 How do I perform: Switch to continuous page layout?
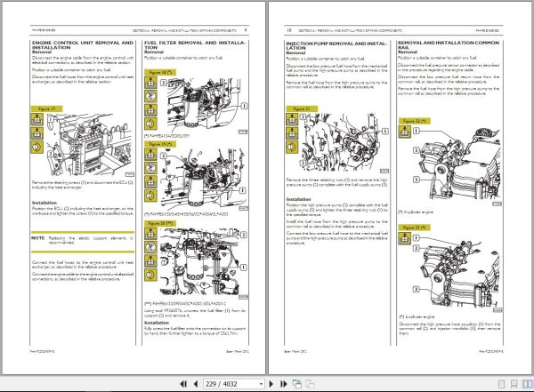tap(514, 384)
